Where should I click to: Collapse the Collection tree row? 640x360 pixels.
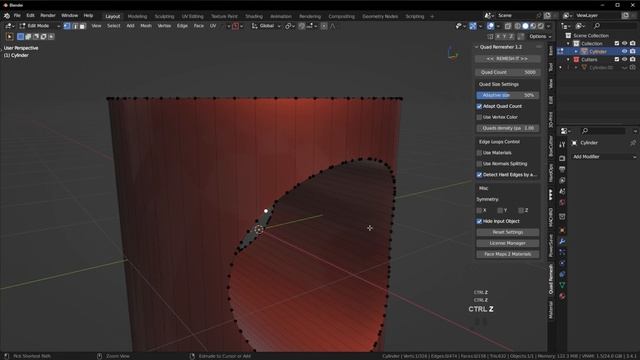coord(568,44)
